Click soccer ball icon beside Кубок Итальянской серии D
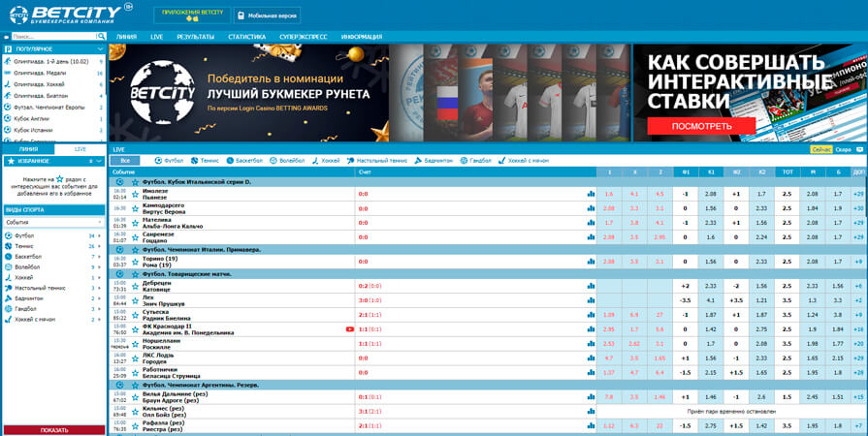Screen dimensions: 868x436 [119, 182]
